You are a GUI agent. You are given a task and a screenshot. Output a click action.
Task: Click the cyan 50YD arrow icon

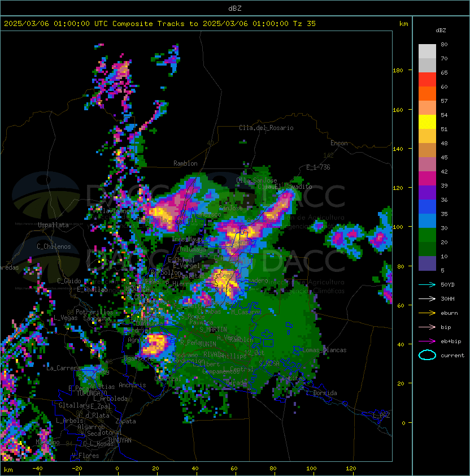click(427, 285)
